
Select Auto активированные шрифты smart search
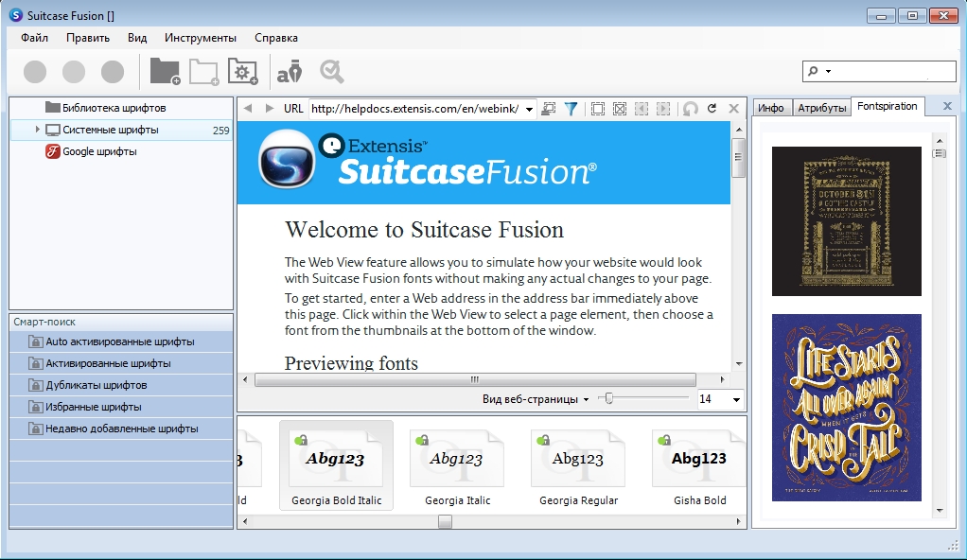(x=121, y=341)
